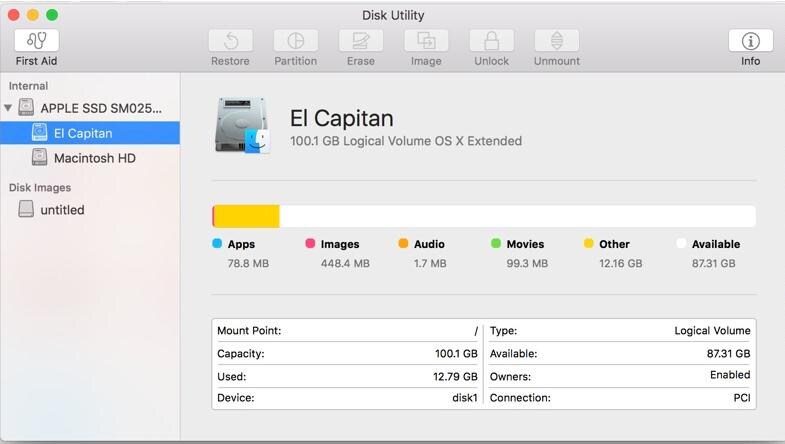Click the yellow Other segment of usage bar
The height and width of the screenshot is (444, 785).
(247, 216)
